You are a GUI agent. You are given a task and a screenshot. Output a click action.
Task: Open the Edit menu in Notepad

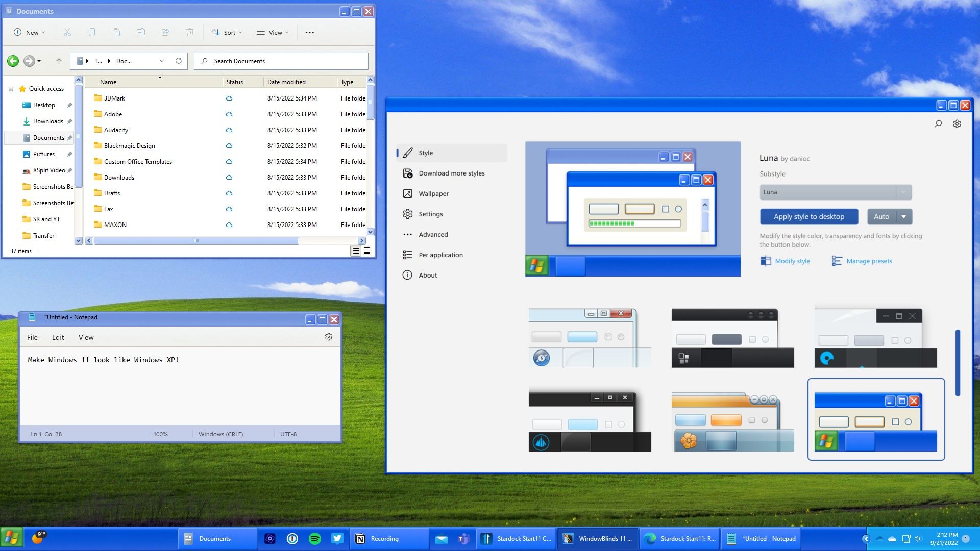click(58, 337)
